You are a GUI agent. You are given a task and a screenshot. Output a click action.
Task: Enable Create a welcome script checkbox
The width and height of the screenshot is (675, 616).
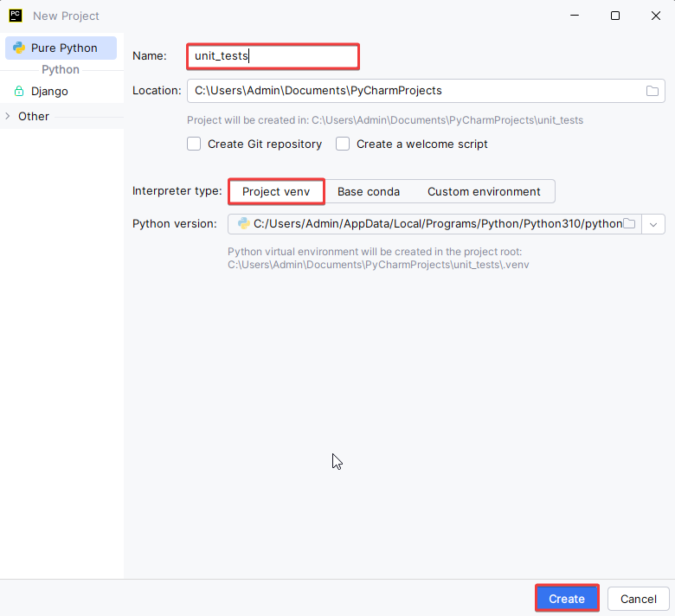(x=343, y=144)
